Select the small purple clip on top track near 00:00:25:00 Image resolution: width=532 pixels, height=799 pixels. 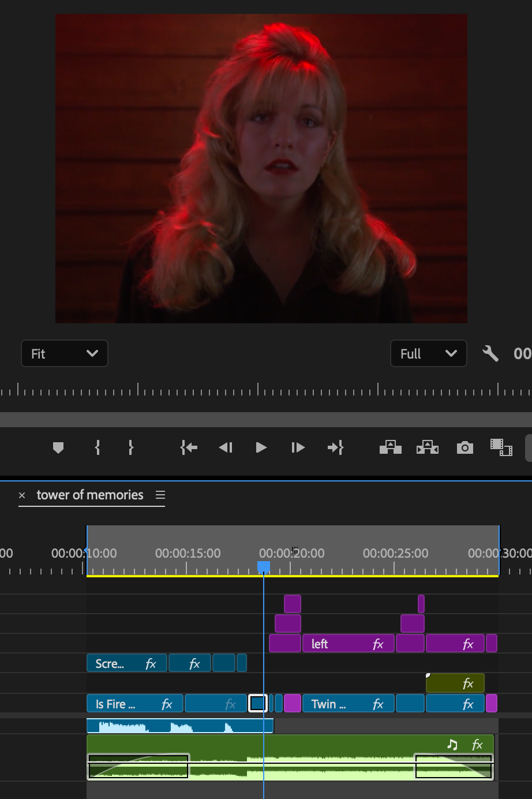(421, 603)
